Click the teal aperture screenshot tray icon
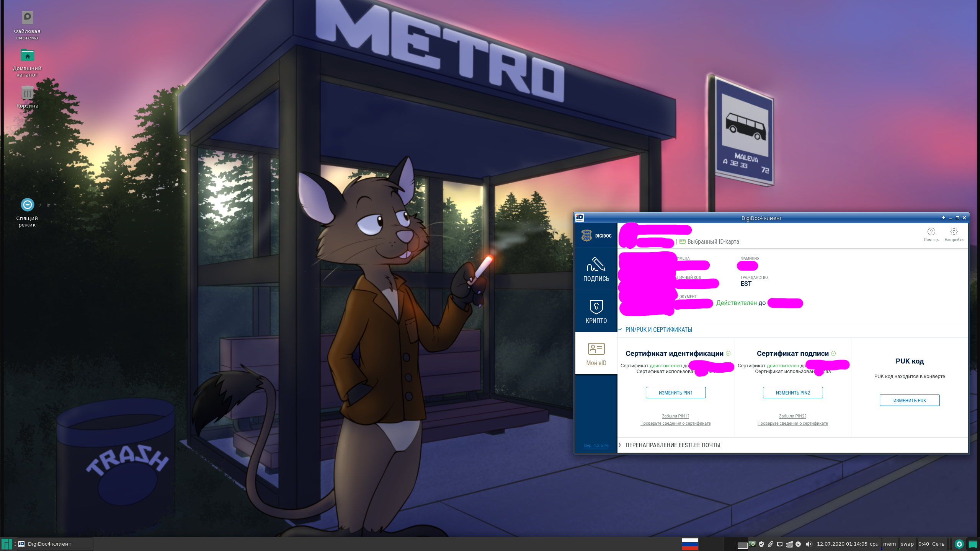 coord(959,544)
